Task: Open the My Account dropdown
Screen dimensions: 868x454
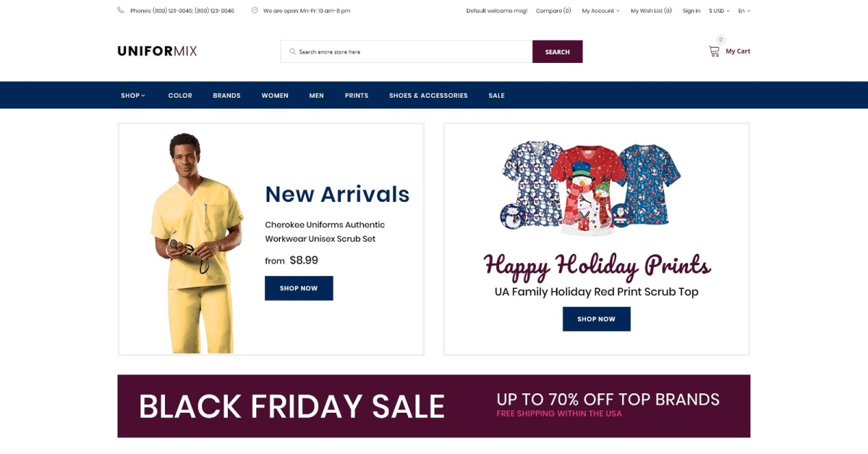Action: click(600, 11)
